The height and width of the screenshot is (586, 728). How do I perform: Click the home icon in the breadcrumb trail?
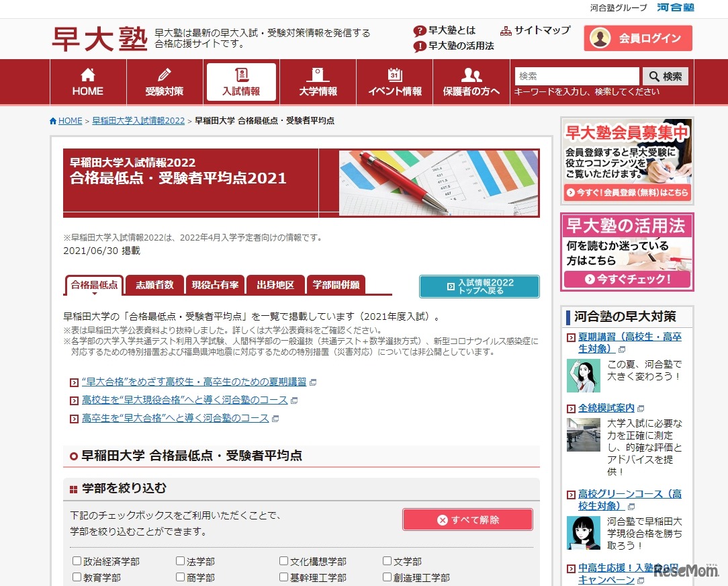click(53, 121)
